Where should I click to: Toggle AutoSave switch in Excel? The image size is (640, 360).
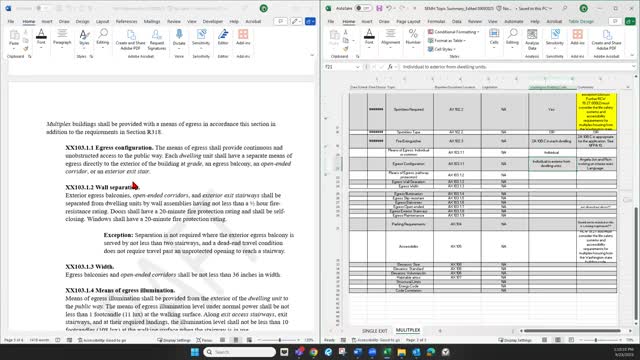(x=363, y=8)
